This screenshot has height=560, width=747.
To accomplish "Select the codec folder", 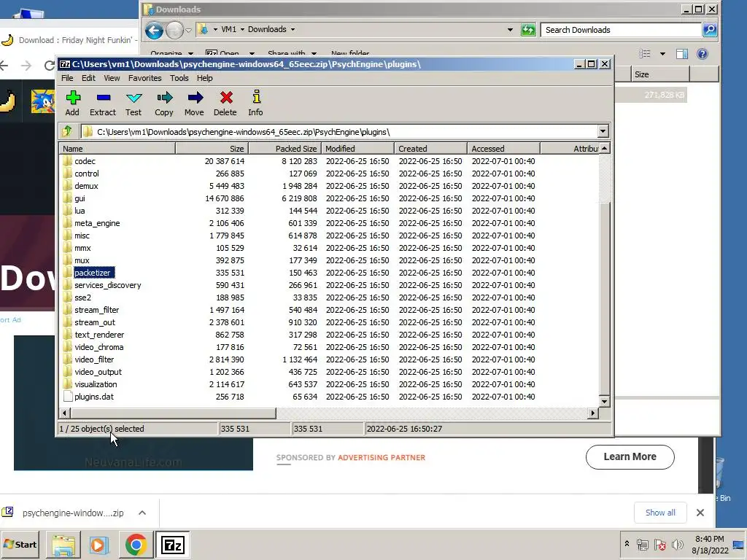I will 85,161.
